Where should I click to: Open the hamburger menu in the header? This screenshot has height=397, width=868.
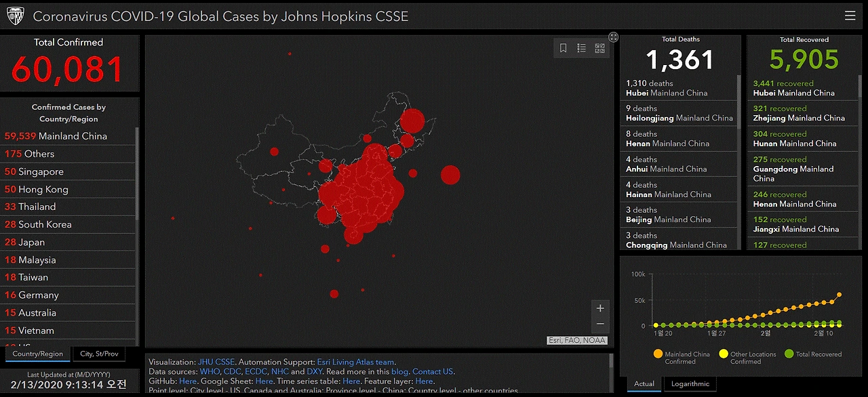pyautogui.click(x=850, y=16)
